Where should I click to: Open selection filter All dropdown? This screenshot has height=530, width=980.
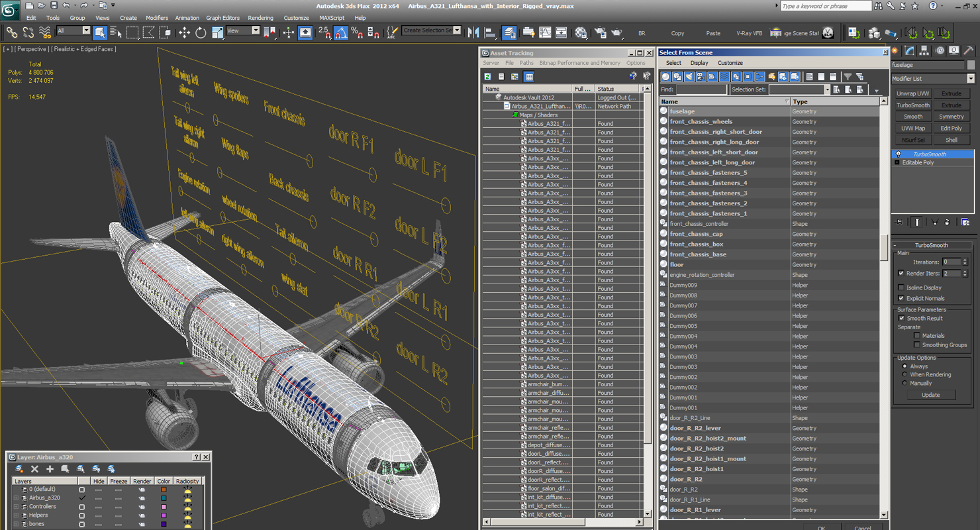point(86,30)
